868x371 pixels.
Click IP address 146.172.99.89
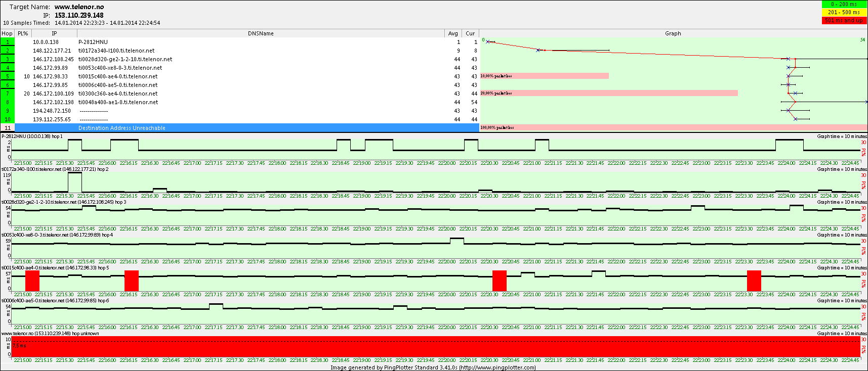coord(50,68)
